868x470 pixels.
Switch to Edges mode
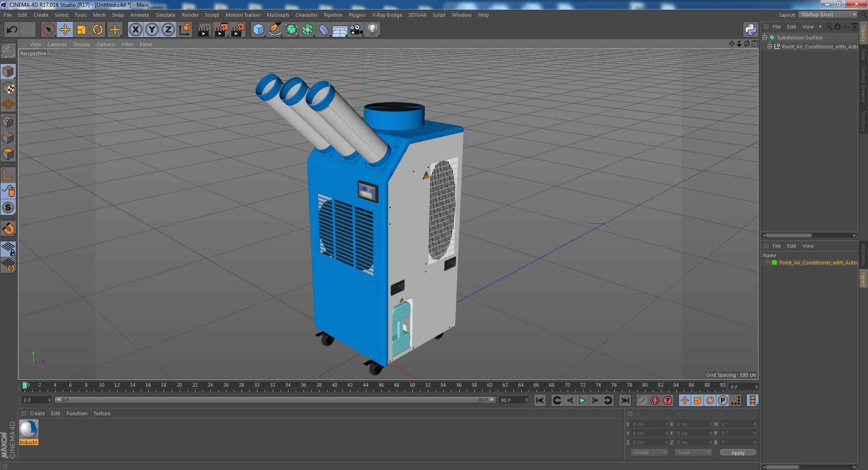[8, 138]
